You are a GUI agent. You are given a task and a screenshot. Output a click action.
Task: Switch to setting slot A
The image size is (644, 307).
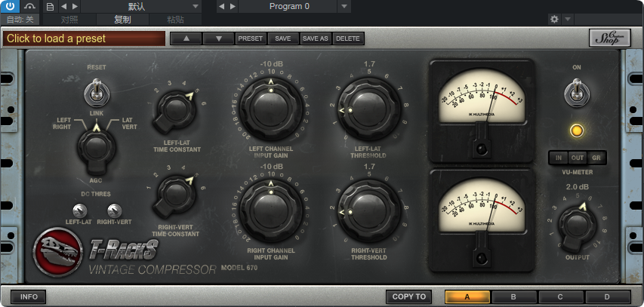point(467,296)
